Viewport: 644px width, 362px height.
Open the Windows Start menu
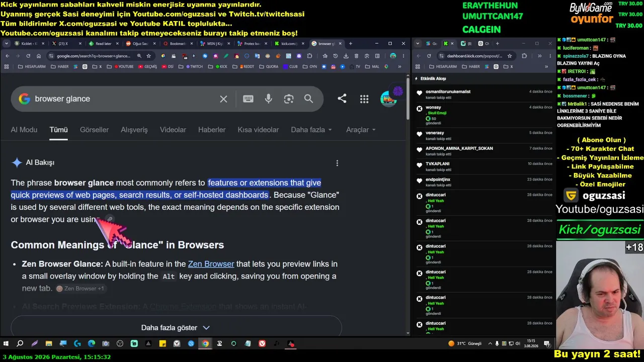click(6, 344)
